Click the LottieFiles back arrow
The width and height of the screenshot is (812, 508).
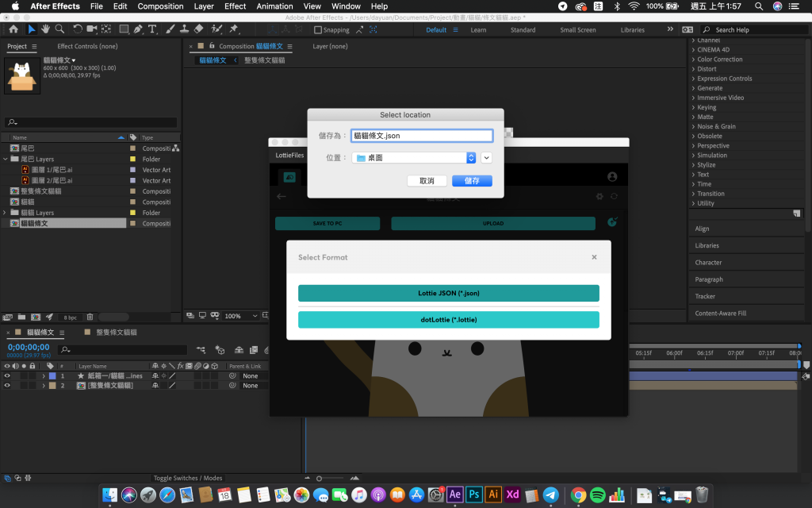click(282, 197)
